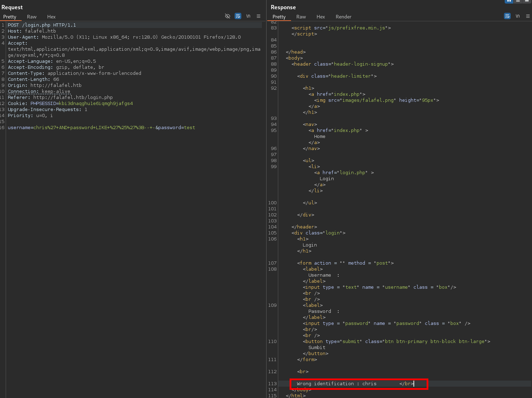Switch the Response view to Raw
The image size is (532, 398).
click(x=301, y=17)
